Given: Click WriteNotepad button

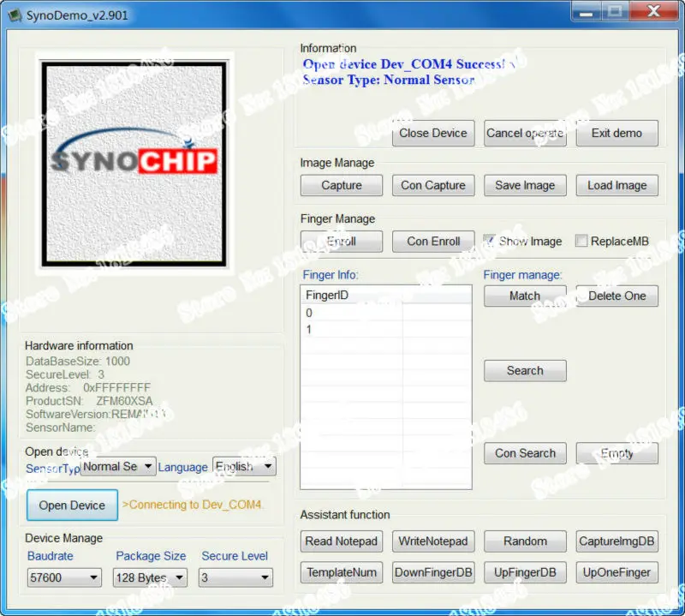Looking at the screenshot, I should tap(433, 541).
